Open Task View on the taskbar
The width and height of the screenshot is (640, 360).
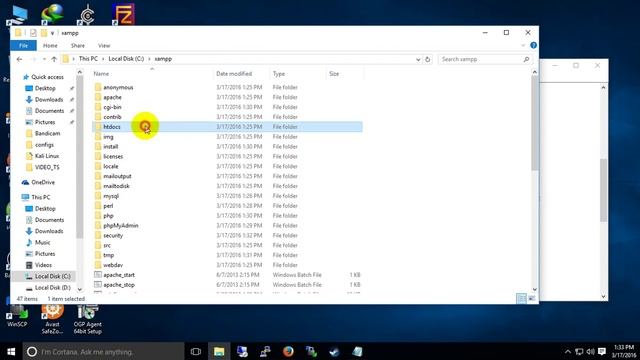click(x=196, y=351)
